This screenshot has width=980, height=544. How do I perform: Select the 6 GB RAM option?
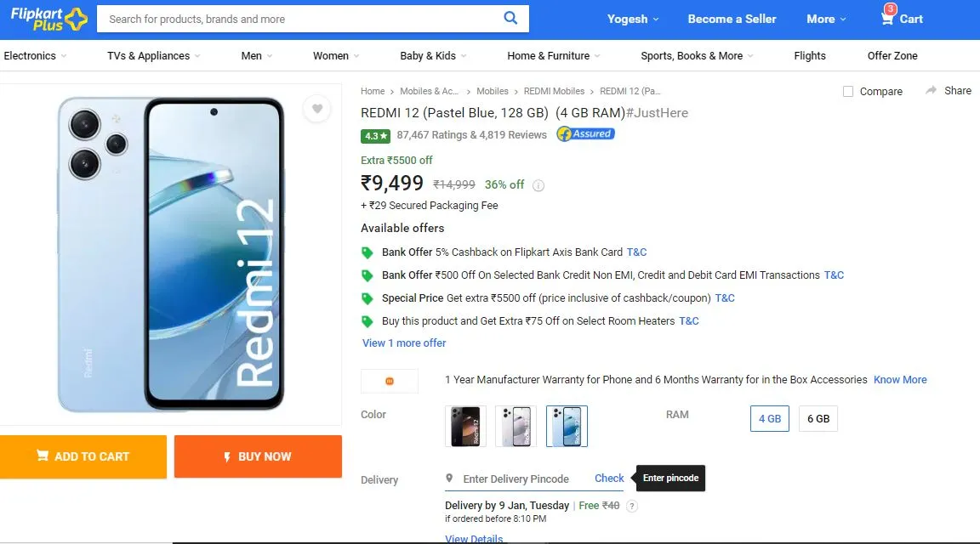(x=818, y=418)
